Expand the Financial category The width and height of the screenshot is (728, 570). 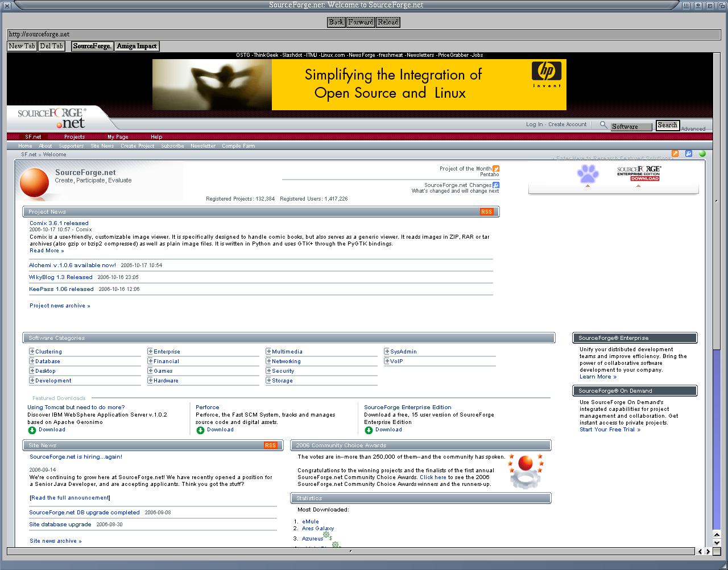pos(150,361)
